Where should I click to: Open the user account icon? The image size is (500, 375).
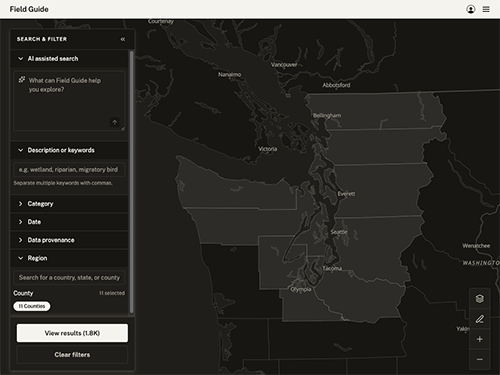(470, 9)
